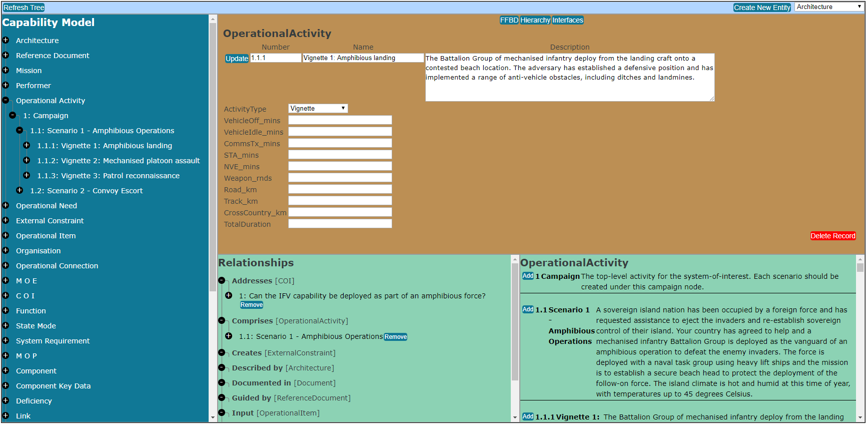The image size is (868, 424).
Task: Select the Operational Need tree label
Action: point(47,206)
